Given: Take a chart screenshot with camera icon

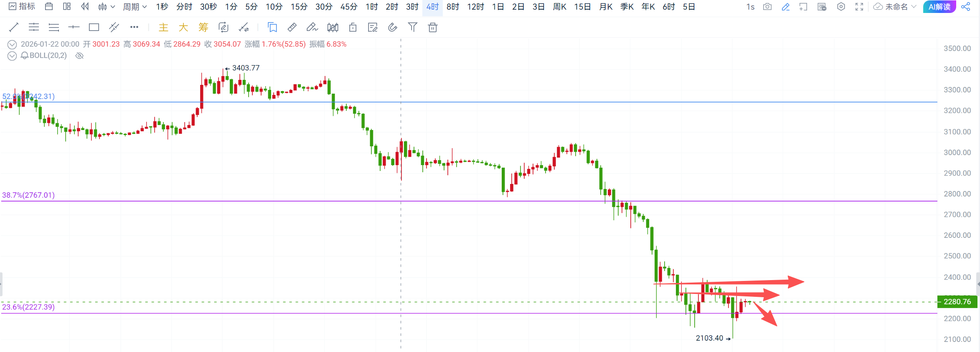Looking at the screenshot, I should pyautogui.click(x=767, y=7).
